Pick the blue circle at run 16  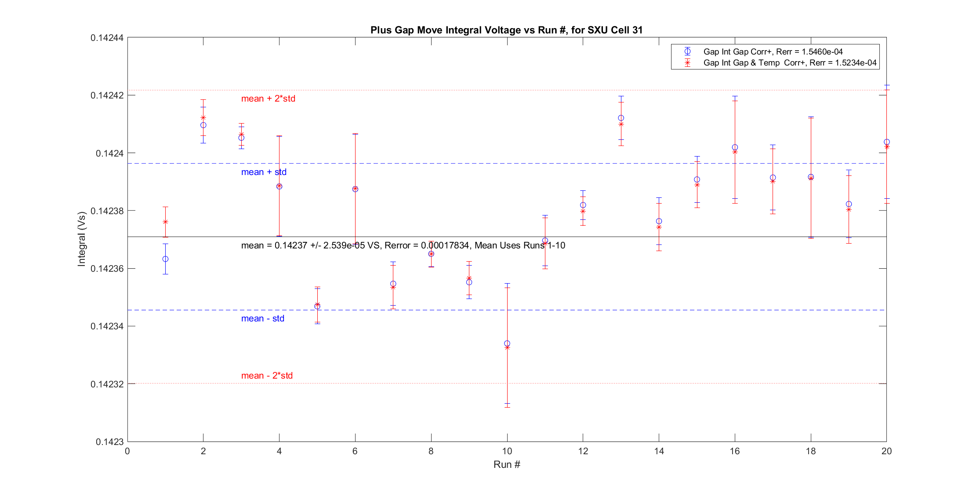(735, 147)
